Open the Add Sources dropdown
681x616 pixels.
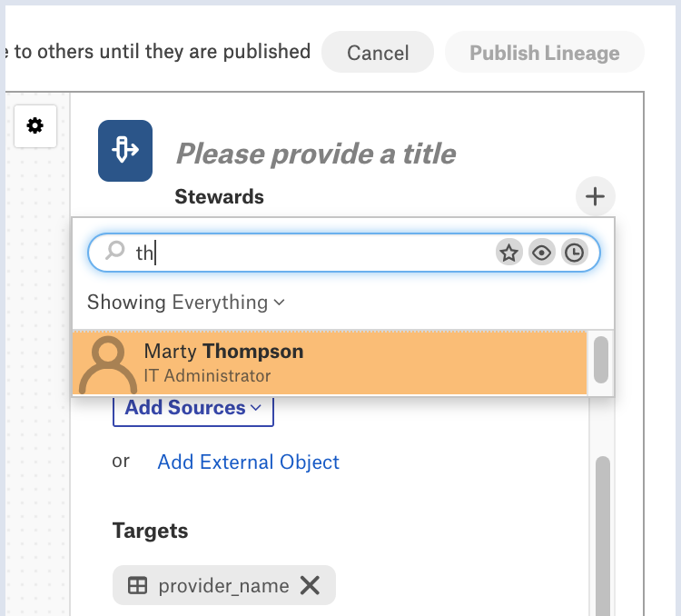pyautogui.click(x=193, y=408)
